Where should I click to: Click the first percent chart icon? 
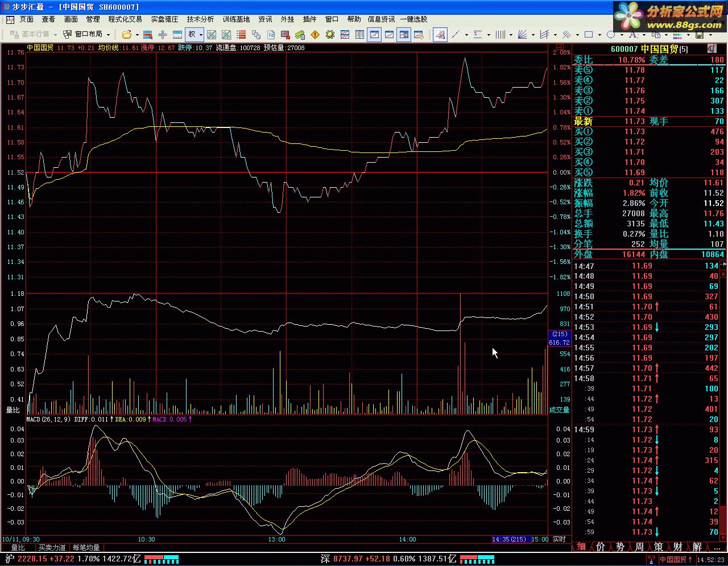click(211, 35)
